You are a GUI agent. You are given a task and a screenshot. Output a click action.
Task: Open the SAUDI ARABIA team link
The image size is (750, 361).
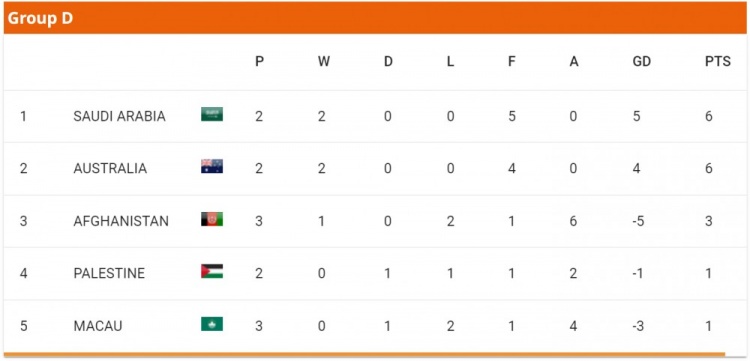(x=120, y=116)
